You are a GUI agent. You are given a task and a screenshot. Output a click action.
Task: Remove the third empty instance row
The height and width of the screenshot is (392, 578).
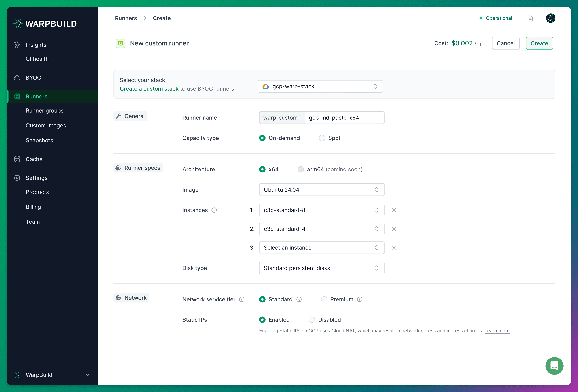[394, 248]
